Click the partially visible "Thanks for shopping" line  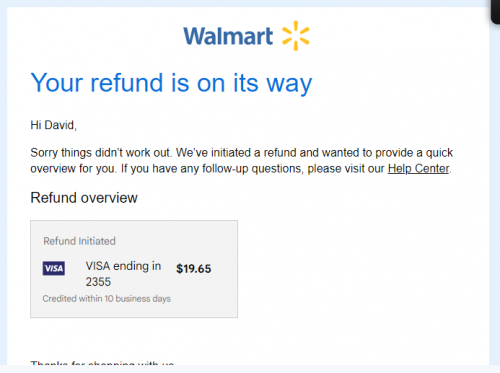click(x=102, y=362)
